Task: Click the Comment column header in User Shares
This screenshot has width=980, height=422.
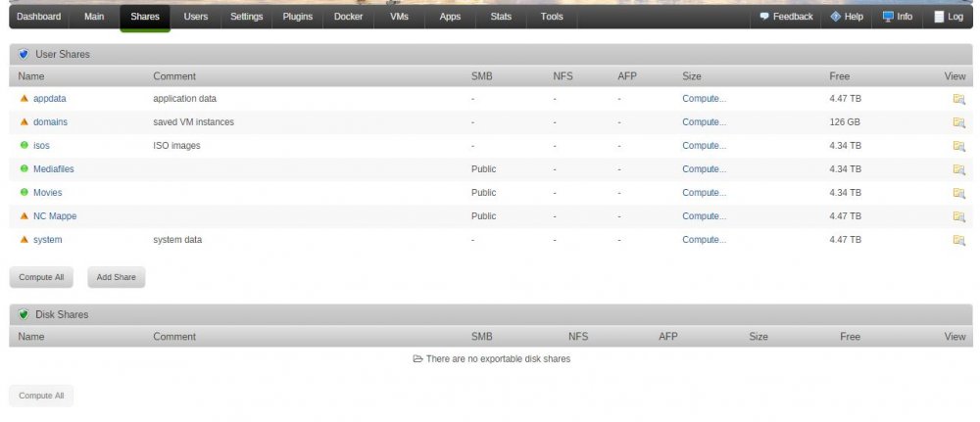Action: pos(174,76)
